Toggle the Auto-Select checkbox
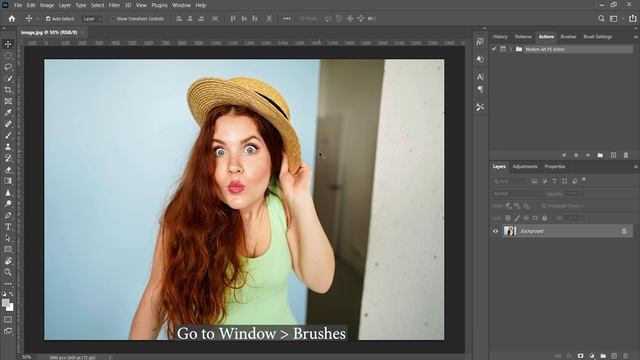 point(48,19)
